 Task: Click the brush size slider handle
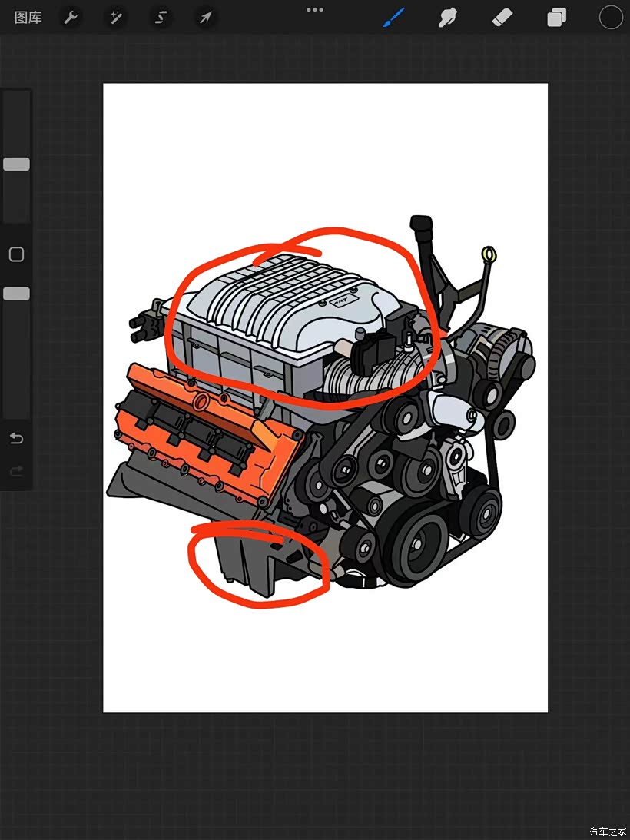point(16,164)
